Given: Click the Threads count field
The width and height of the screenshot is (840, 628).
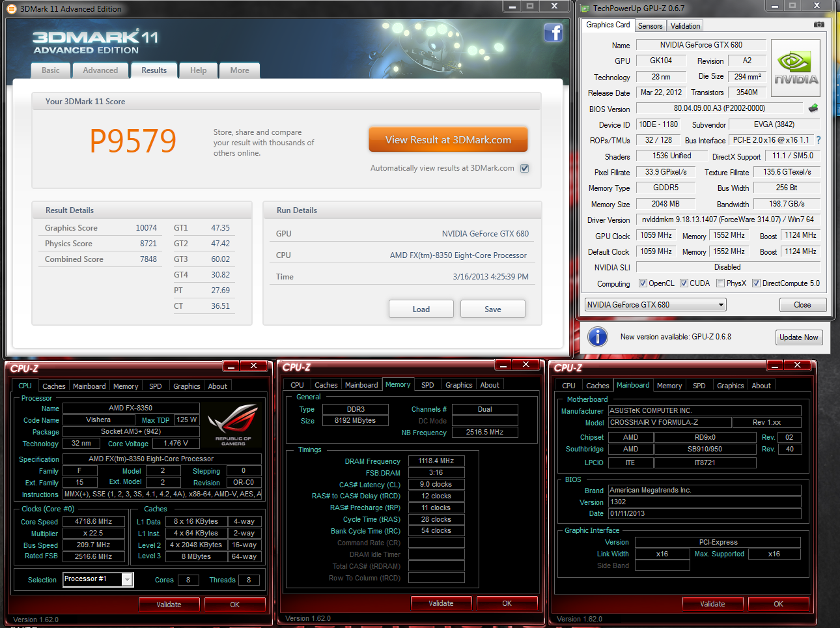Looking at the screenshot, I should tap(249, 580).
